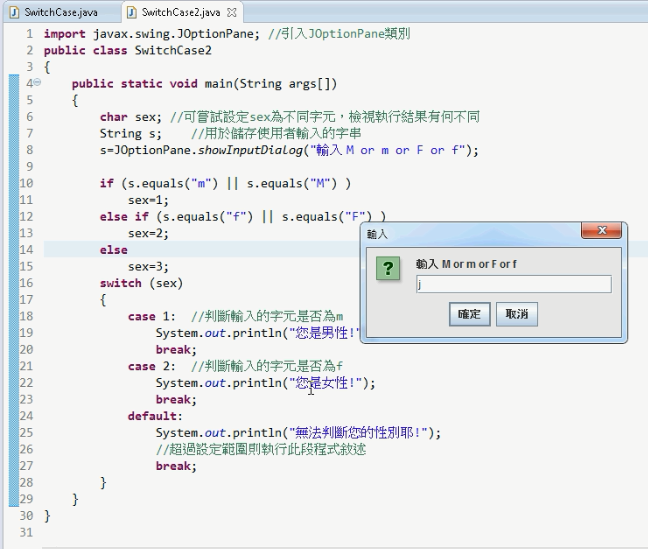
Task: Click the 確定 button in the input dialog
Action: (x=469, y=314)
